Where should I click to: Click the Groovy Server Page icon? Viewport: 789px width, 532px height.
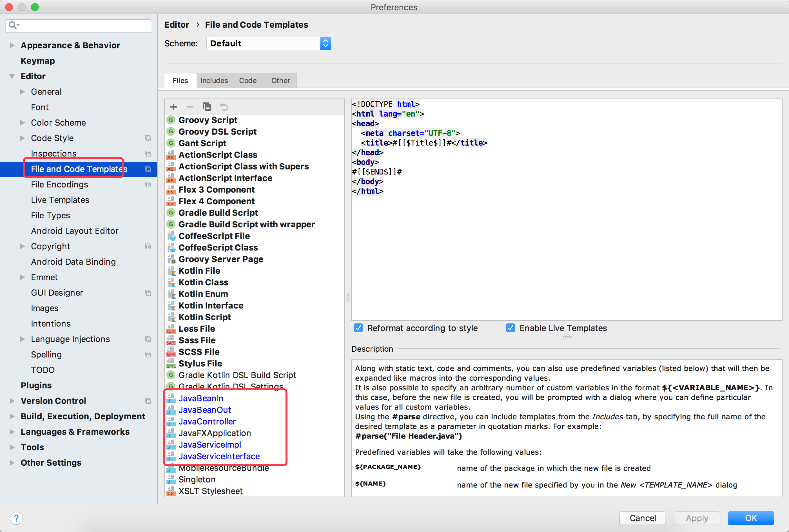pyautogui.click(x=171, y=259)
